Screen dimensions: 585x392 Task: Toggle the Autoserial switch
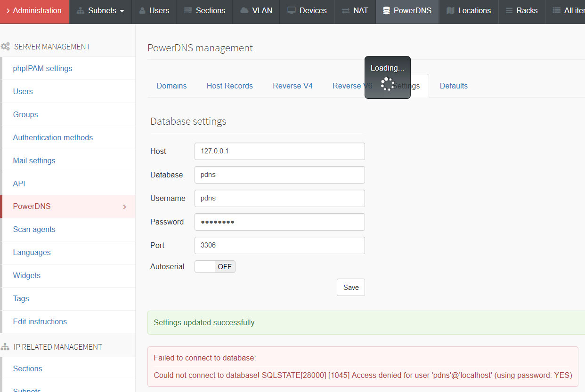click(x=215, y=267)
